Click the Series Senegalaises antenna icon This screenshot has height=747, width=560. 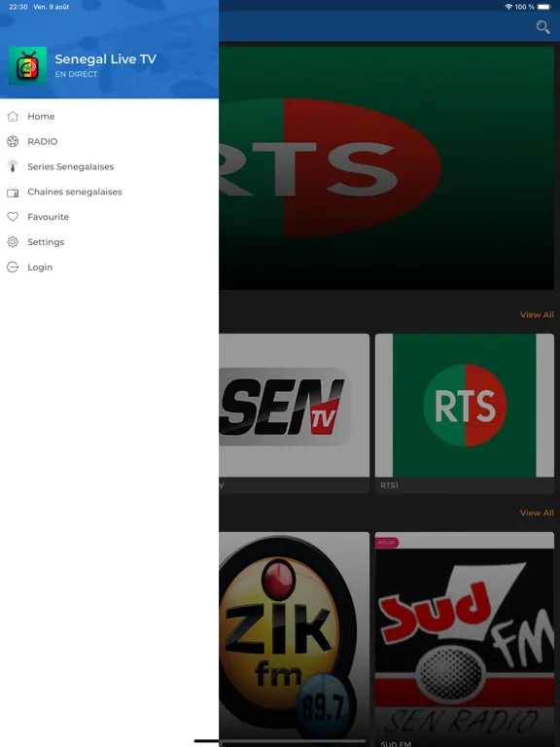13,166
